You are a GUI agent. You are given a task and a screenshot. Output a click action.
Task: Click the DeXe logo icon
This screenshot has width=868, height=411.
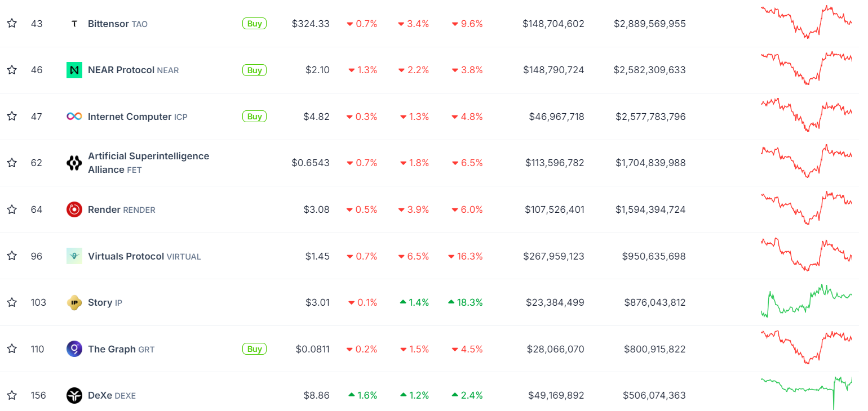(74, 395)
